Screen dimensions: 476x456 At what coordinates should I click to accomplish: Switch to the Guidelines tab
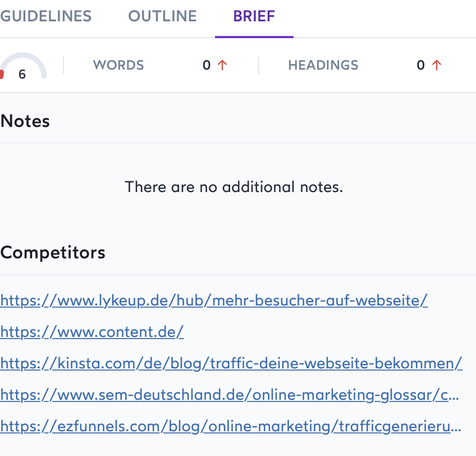(x=46, y=16)
